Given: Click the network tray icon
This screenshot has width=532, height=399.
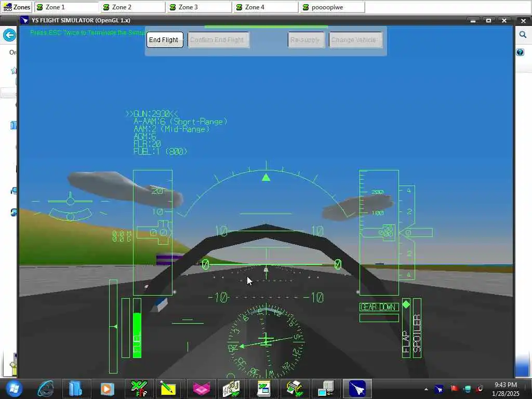Looking at the screenshot, I should point(468,389).
